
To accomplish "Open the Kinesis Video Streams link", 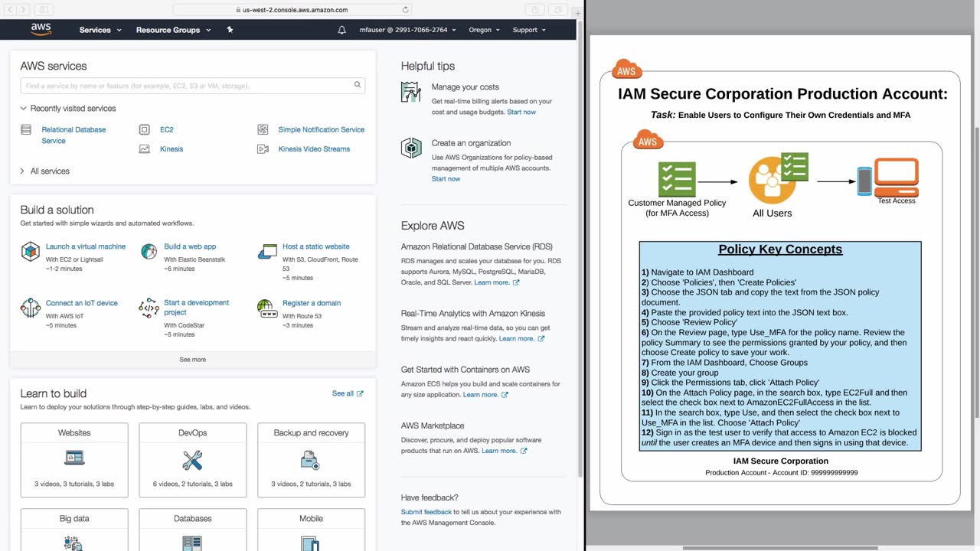I will pyautogui.click(x=314, y=149).
